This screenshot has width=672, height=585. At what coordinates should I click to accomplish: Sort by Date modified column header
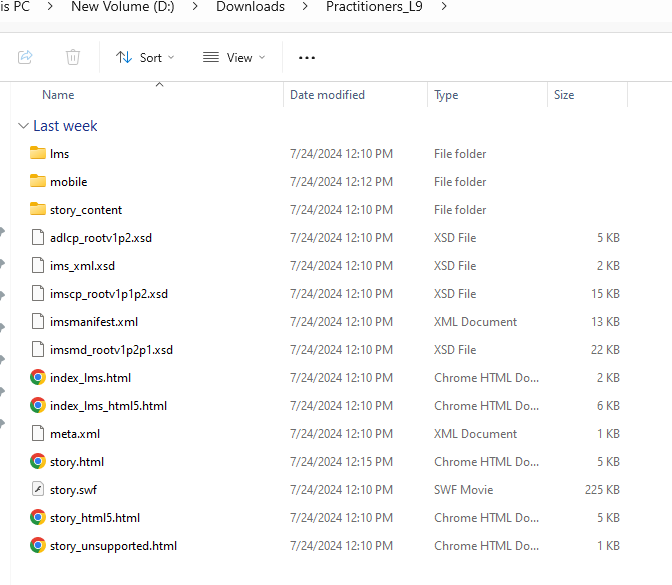tap(327, 95)
